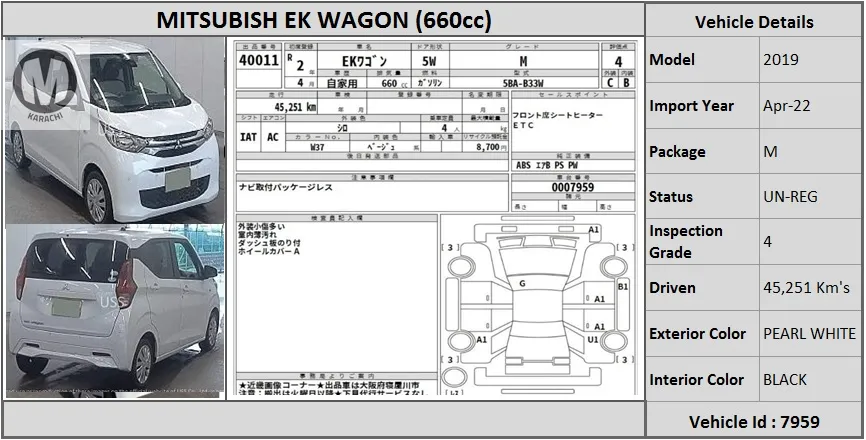Image resolution: width=866 pixels, height=440 pixels.
Task: Select the 'Model' label cell
Action: [703, 60]
